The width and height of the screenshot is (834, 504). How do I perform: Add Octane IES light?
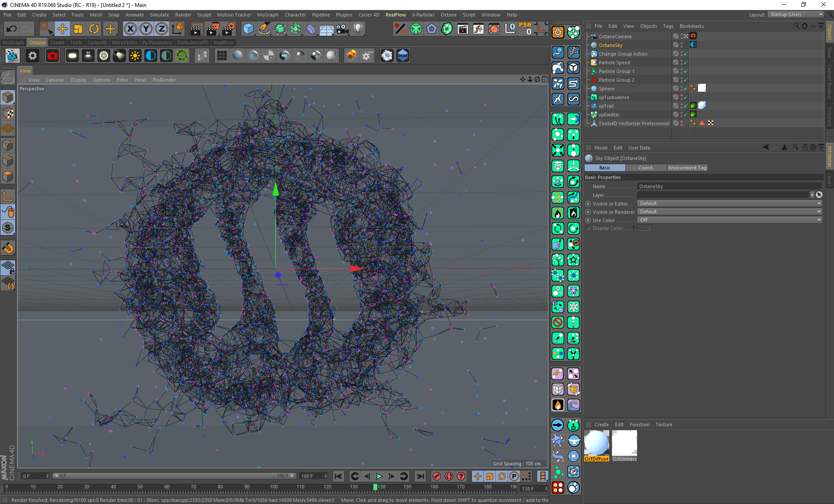pyautogui.click(x=88, y=56)
